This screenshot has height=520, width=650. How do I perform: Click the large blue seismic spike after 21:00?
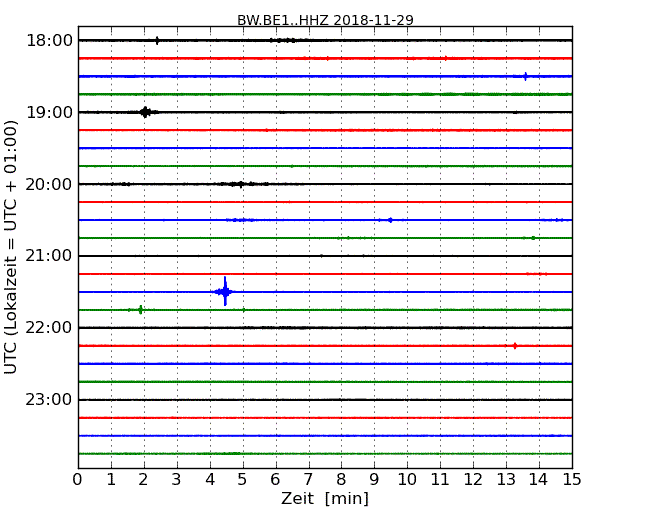point(225,292)
